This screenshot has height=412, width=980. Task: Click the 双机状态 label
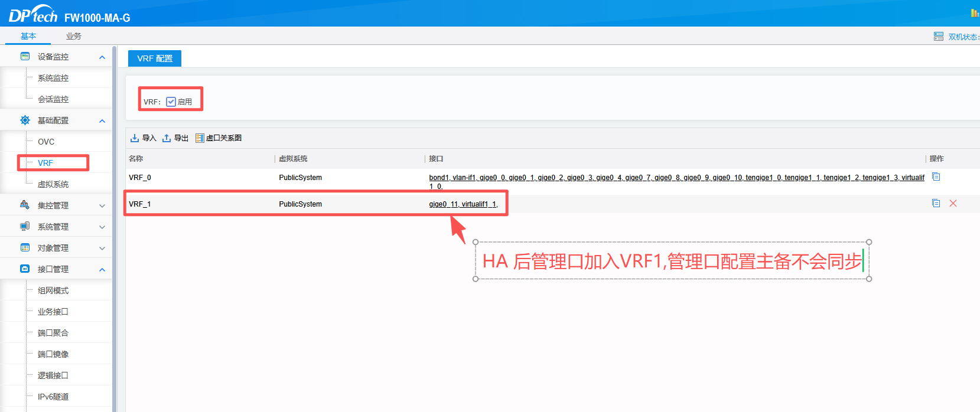click(963, 37)
